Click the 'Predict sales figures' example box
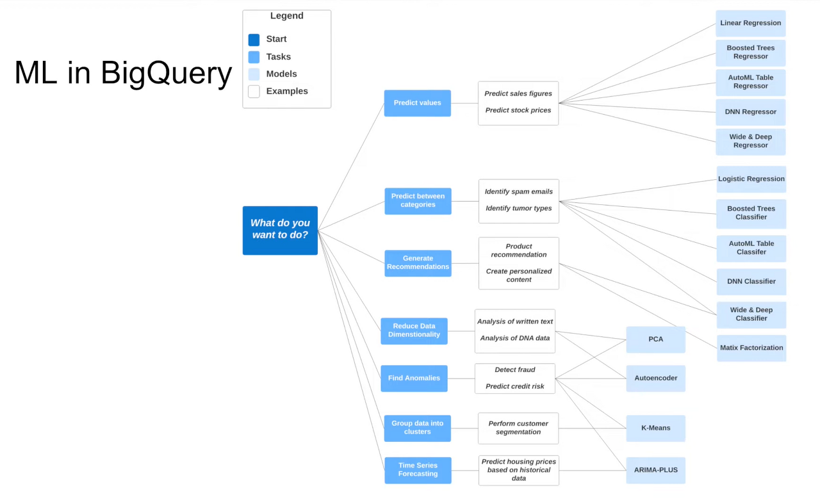Viewport: 820px width, 504px height. pyautogui.click(x=518, y=103)
